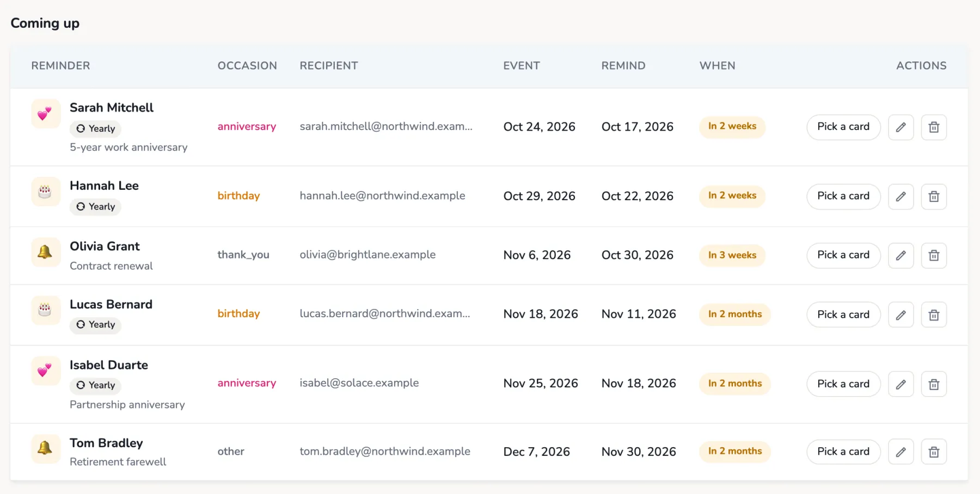Edit the Lucas Bernard reminder
Screen dimensions: 980x494
click(x=901, y=314)
